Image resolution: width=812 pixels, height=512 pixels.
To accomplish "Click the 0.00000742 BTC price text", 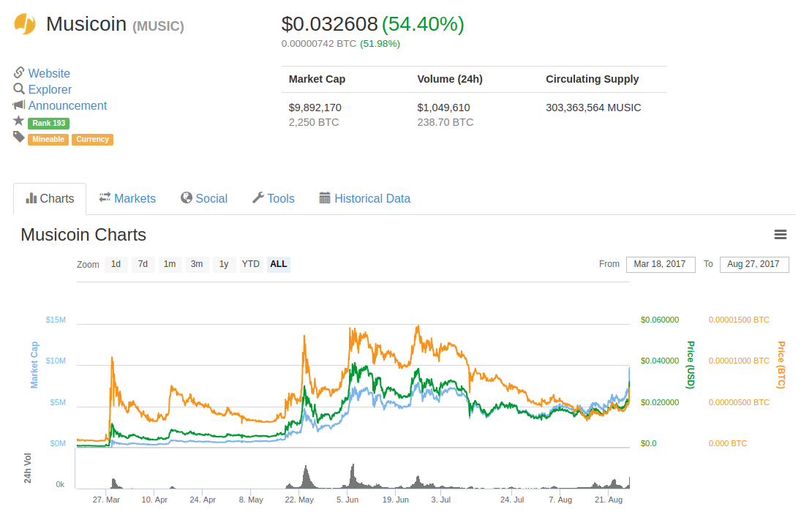I will click(x=318, y=43).
